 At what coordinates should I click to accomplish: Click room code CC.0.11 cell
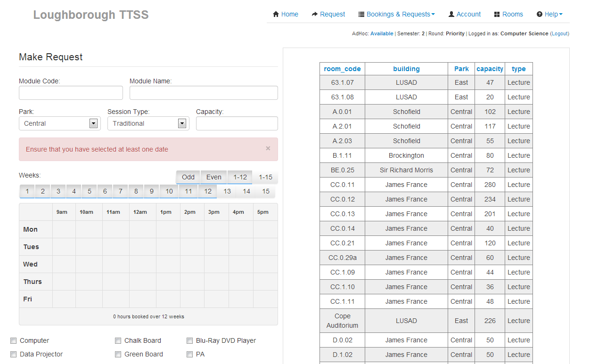click(x=343, y=185)
